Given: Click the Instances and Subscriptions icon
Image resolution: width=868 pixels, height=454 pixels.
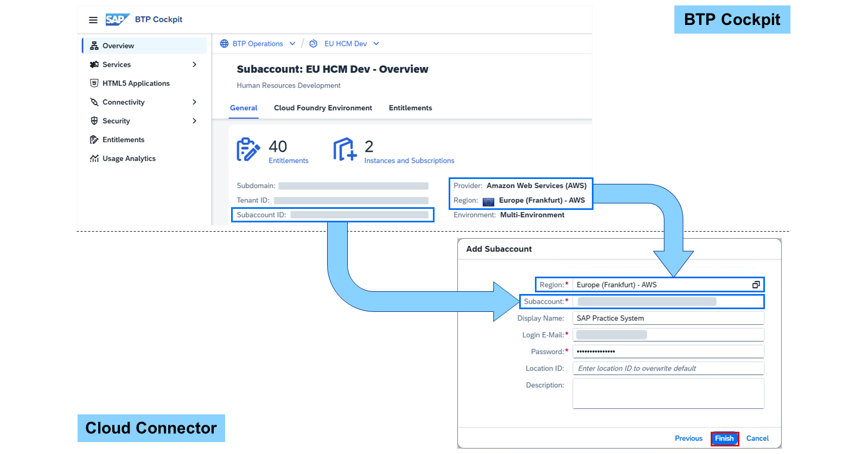Looking at the screenshot, I should click(x=345, y=150).
